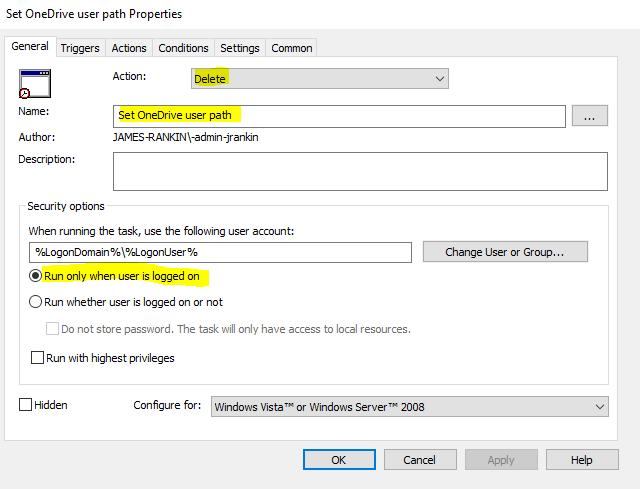Screen dimensions: 640x489
Task: Expand the Configure for dropdown
Action: point(410,406)
